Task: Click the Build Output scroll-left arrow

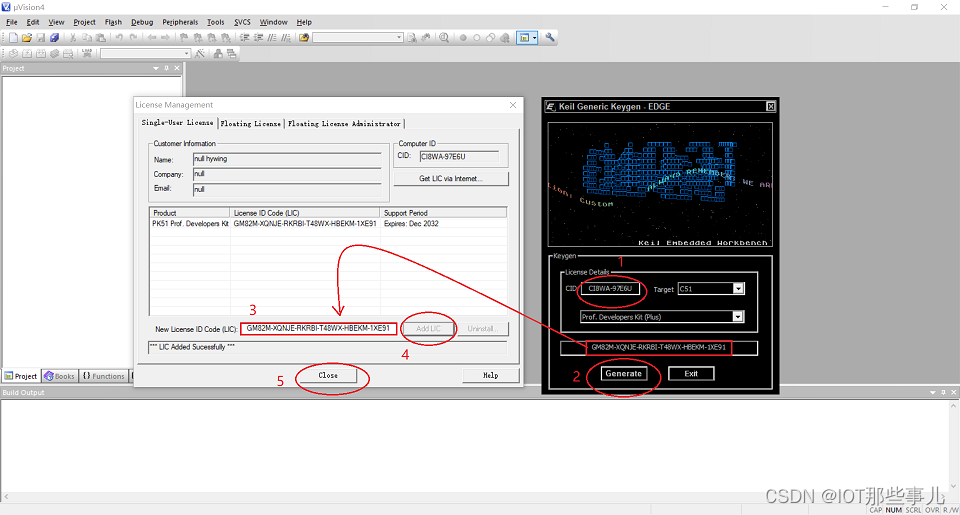Action: (x=6, y=497)
